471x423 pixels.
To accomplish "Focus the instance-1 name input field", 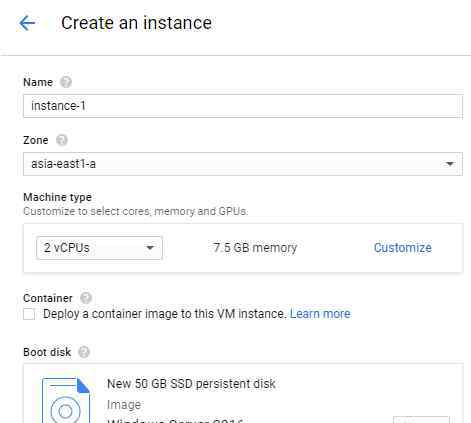I will pyautogui.click(x=243, y=106).
